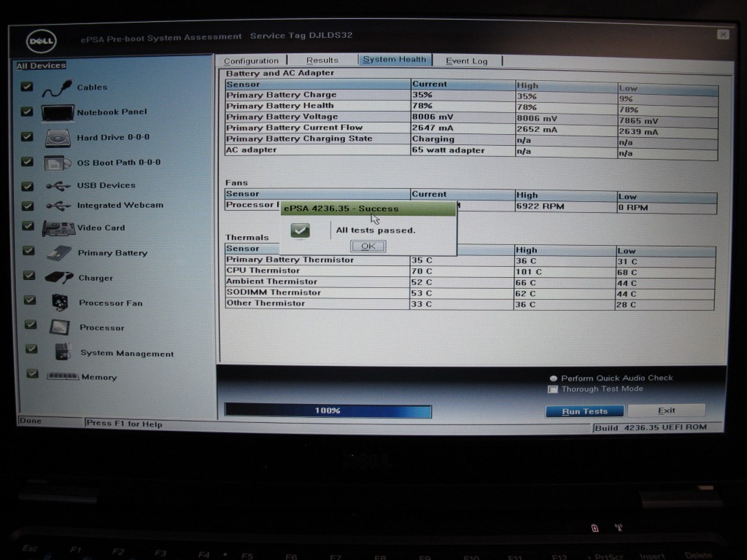The image size is (747, 560).
Task: Open the Event Log tab
Action: [x=466, y=61]
